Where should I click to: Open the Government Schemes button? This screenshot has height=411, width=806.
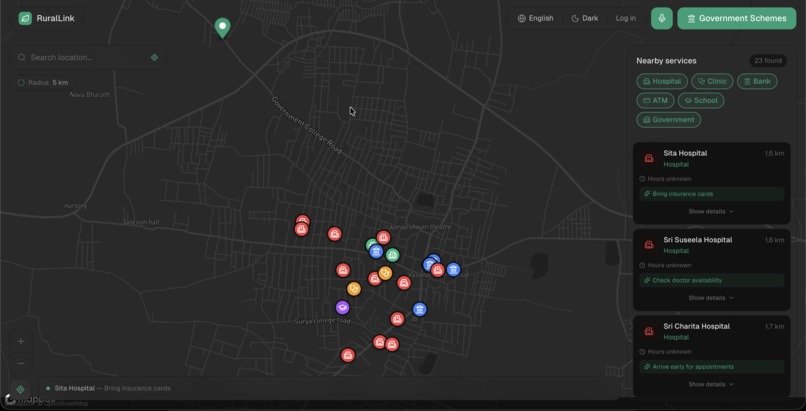pyautogui.click(x=737, y=18)
